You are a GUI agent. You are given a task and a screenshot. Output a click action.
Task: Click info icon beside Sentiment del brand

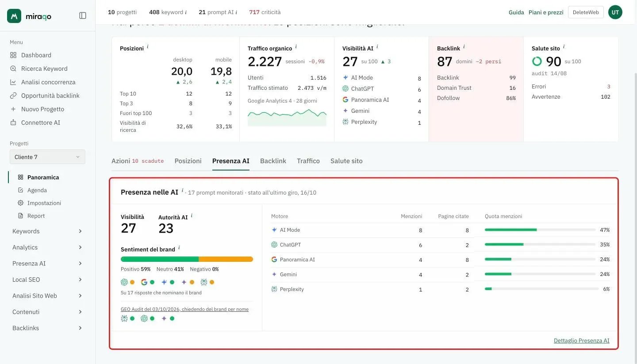pos(179,248)
